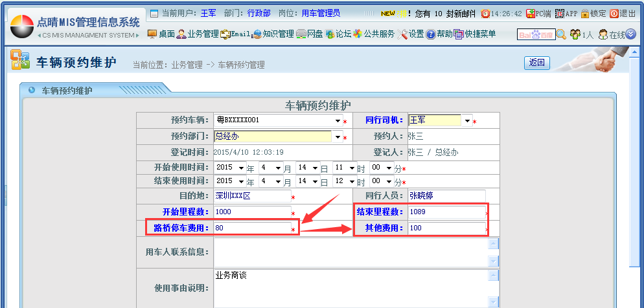Open the 业务管理 menu
This screenshot has height=308, width=644.
point(198,34)
